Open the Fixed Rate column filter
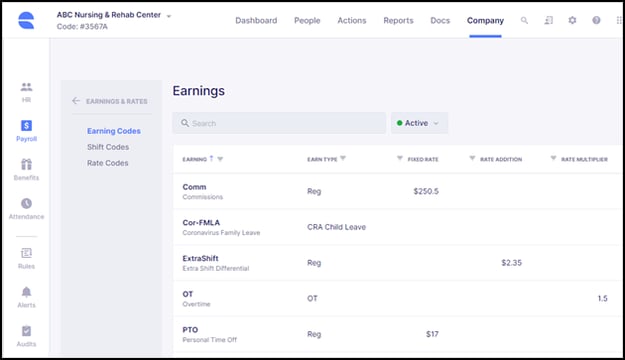 [400, 158]
